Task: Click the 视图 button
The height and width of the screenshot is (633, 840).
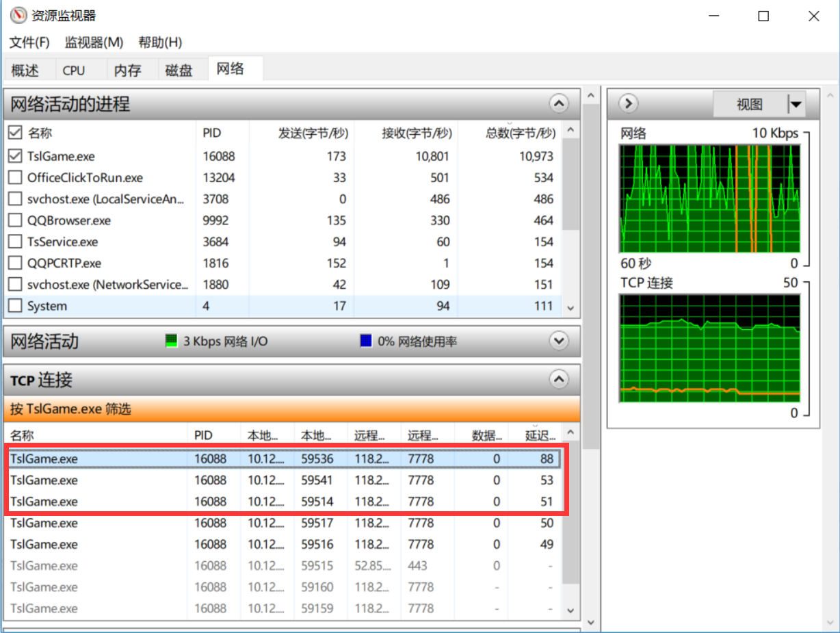Action: pyautogui.click(x=749, y=105)
